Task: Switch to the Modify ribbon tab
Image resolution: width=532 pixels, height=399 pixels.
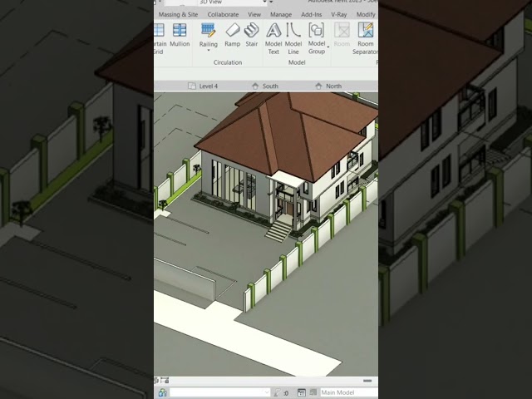Action: coord(366,15)
